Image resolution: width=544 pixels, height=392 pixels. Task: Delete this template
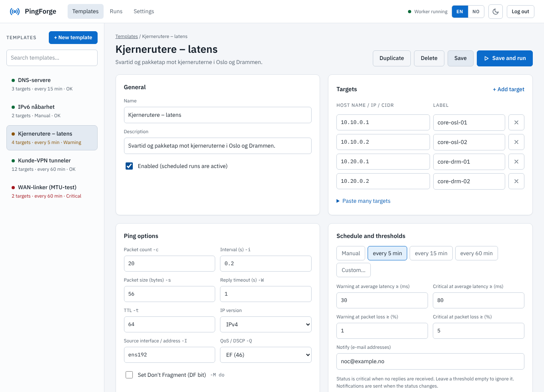(429, 58)
